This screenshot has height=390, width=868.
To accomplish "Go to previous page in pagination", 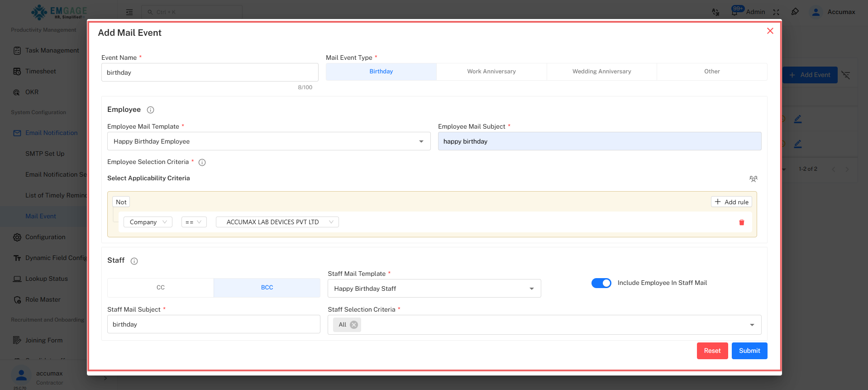I will (x=834, y=169).
